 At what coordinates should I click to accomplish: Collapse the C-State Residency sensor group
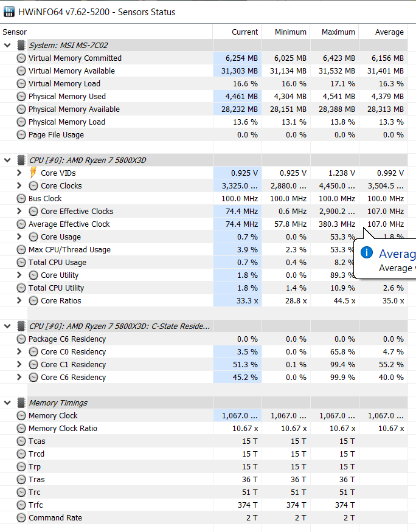coord(7,326)
